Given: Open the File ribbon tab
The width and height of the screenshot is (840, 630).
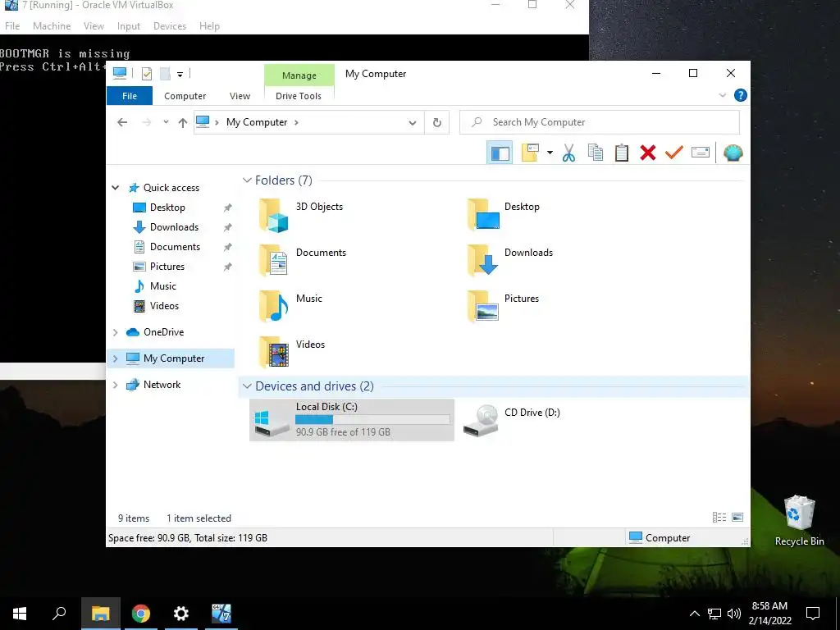Looking at the screenshot, I should 130,96.
